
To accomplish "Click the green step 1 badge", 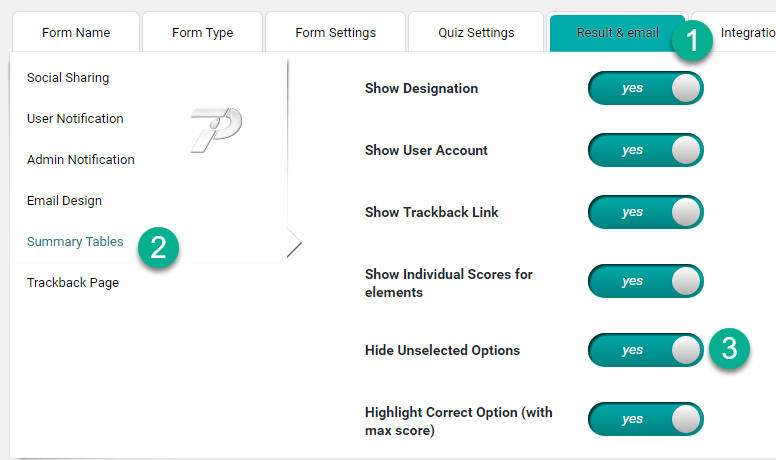I will [x=693, y=41].
